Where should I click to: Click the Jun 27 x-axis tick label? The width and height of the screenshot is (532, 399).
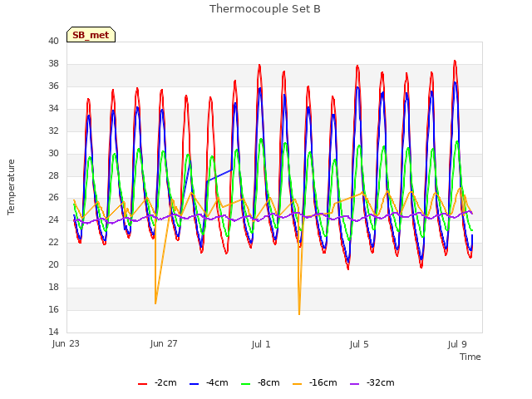(x=164, y=343)
